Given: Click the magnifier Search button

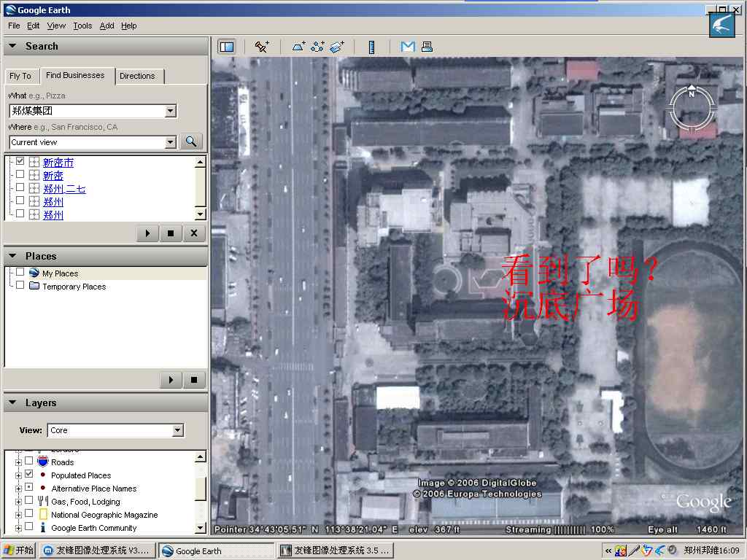Looking at the screenshot, I should pyautogui.click(x=191, y=141).
